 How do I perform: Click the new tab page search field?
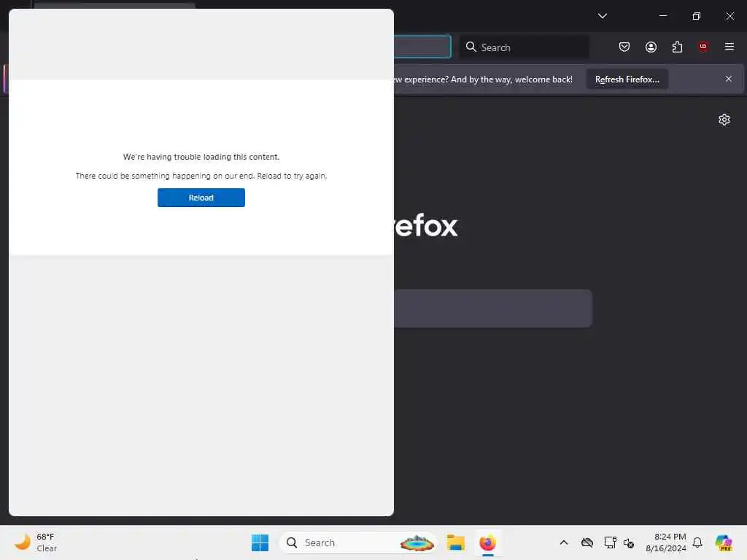coord(492,308)
